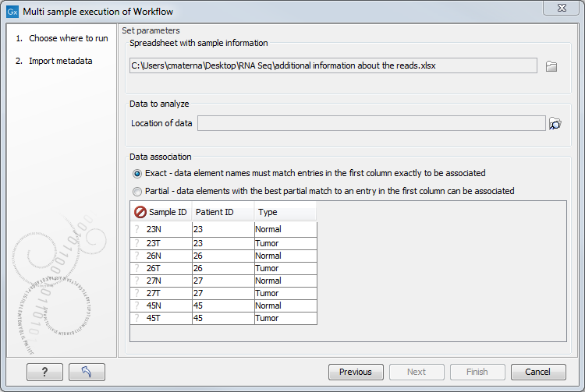The image size is (585, 392).
Task: Click the question mark icon in 45T row
Action: (x=137, y=318)
